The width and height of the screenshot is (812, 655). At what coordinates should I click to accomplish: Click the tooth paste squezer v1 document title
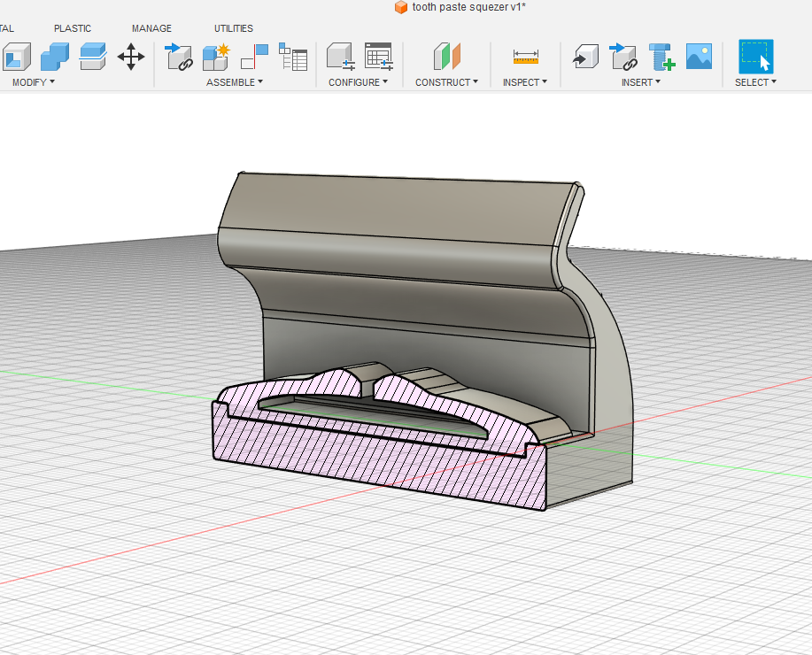468,7
